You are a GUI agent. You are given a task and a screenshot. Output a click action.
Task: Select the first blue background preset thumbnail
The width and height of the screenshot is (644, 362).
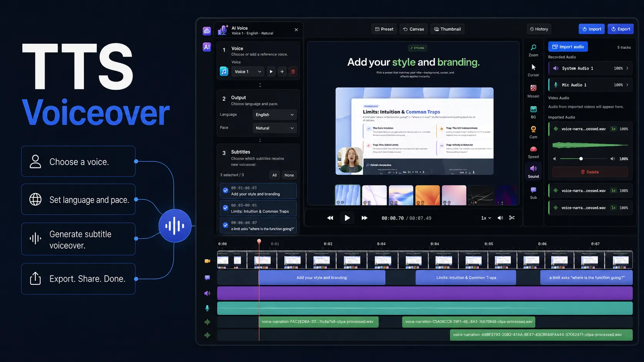point(347,195)
